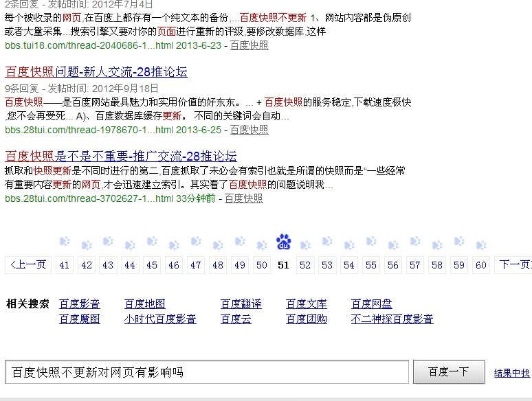Click the faded paw icon above page 47
This screenshot has height=401, width=532.
click(x=196, y=241)
